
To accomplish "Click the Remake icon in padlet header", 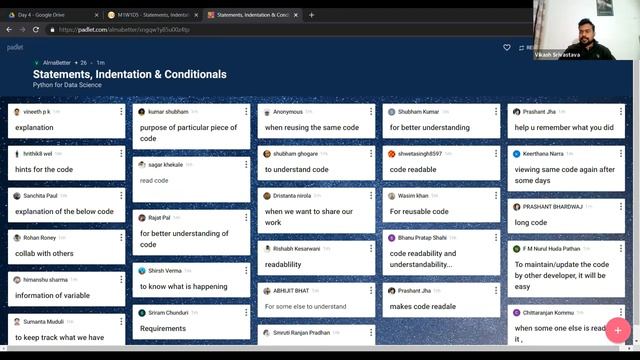I will coord(521,48).
